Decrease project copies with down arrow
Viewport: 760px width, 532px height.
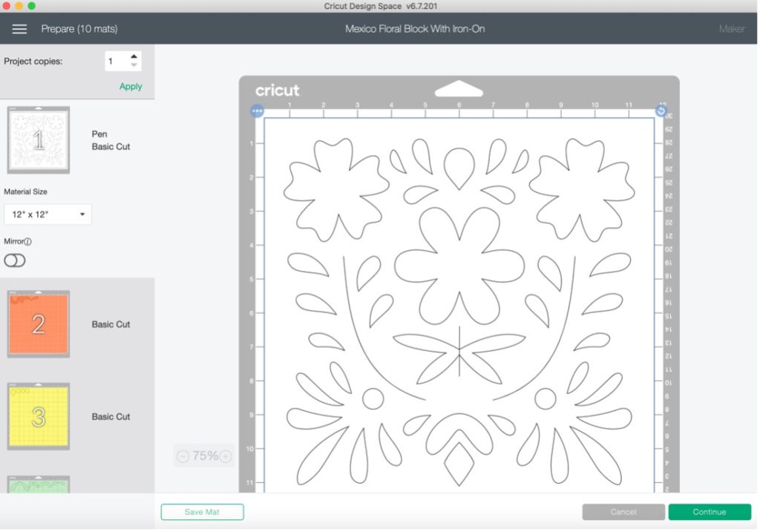pyautogui.click(x=134, y=65)
